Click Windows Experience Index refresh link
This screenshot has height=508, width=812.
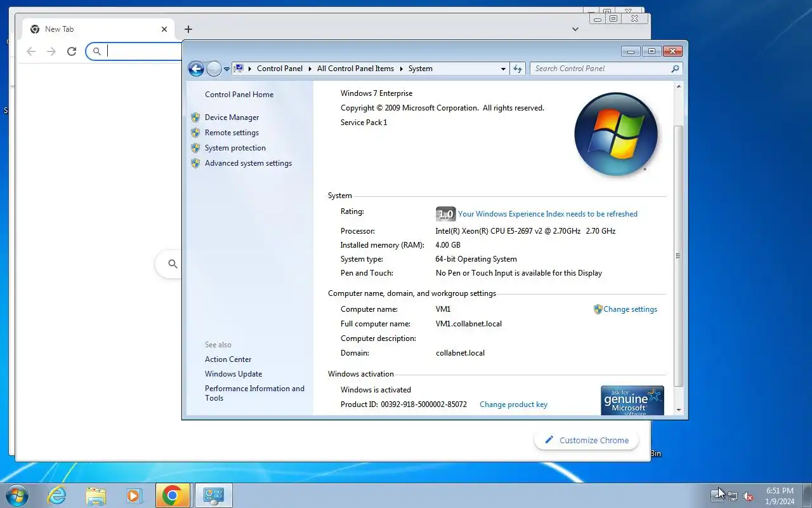(x=547, y=214)
